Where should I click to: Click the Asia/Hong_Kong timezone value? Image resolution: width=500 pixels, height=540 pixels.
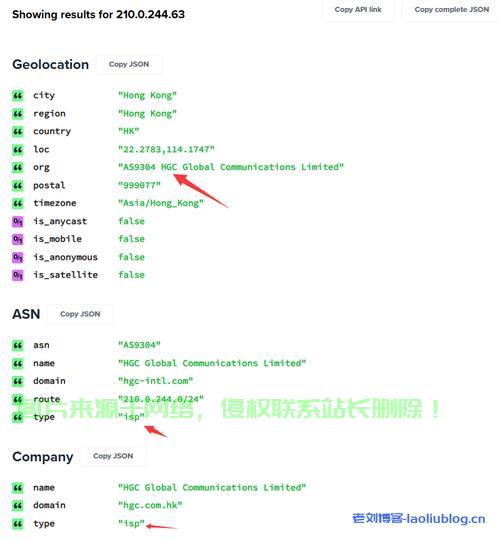(161, 203)
